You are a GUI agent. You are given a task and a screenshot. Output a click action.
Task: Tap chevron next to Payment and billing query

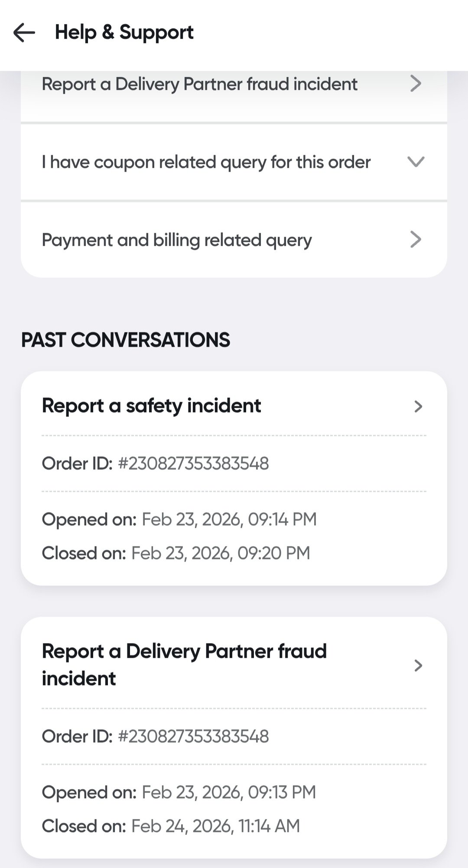pos(416,239)
